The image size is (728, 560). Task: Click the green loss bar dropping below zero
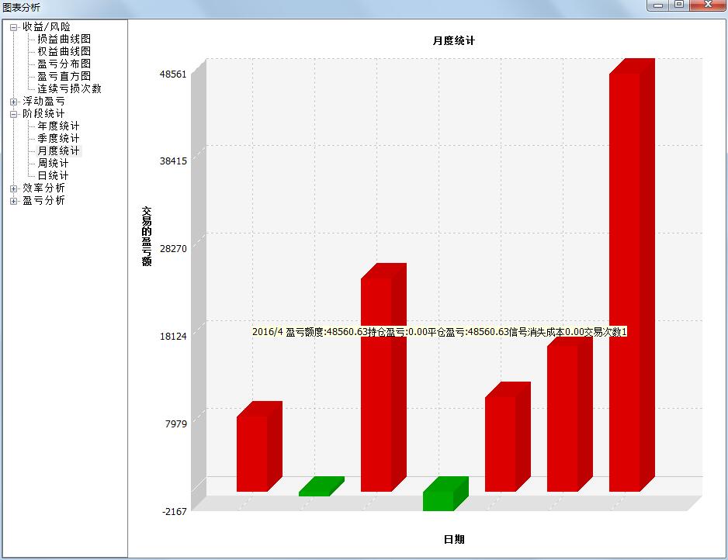[x=445, y=493]
